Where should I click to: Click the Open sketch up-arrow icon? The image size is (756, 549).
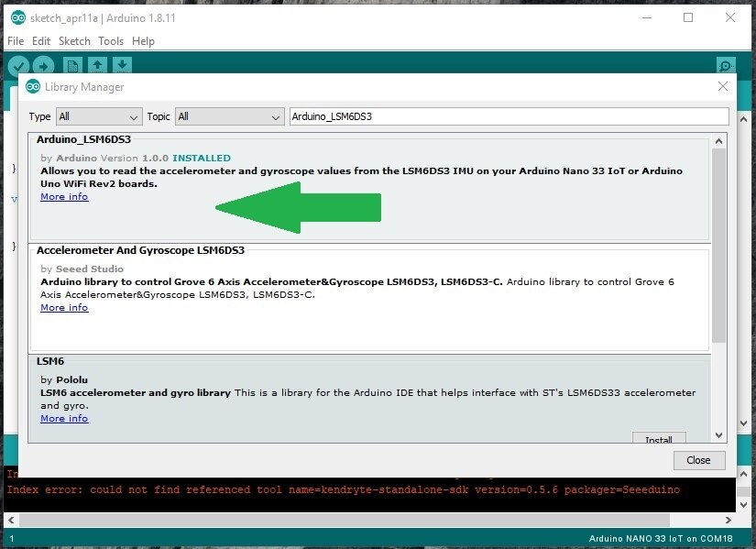point(97,65)
